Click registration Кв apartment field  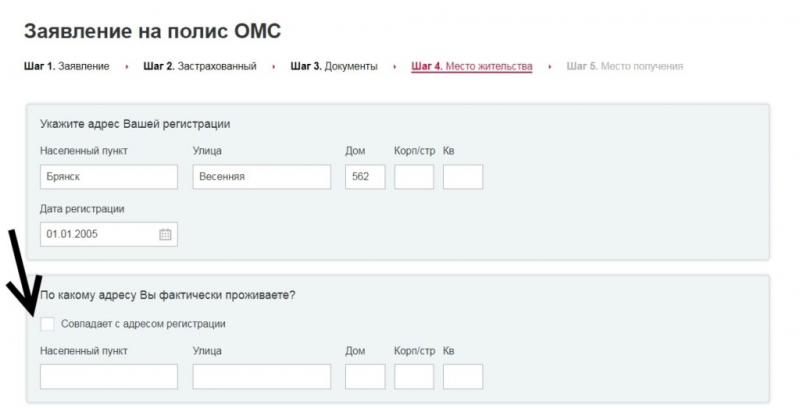click(x=463, y=177)
